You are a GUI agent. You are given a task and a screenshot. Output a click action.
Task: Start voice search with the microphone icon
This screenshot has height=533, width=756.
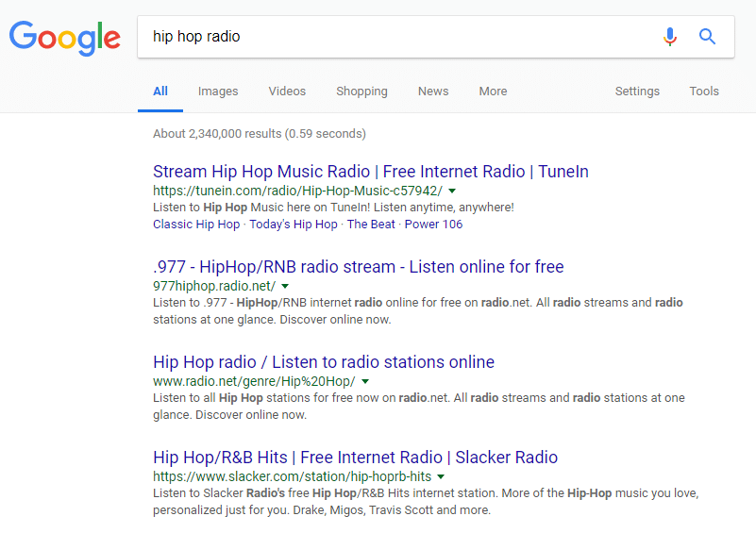tap(670, 37)
